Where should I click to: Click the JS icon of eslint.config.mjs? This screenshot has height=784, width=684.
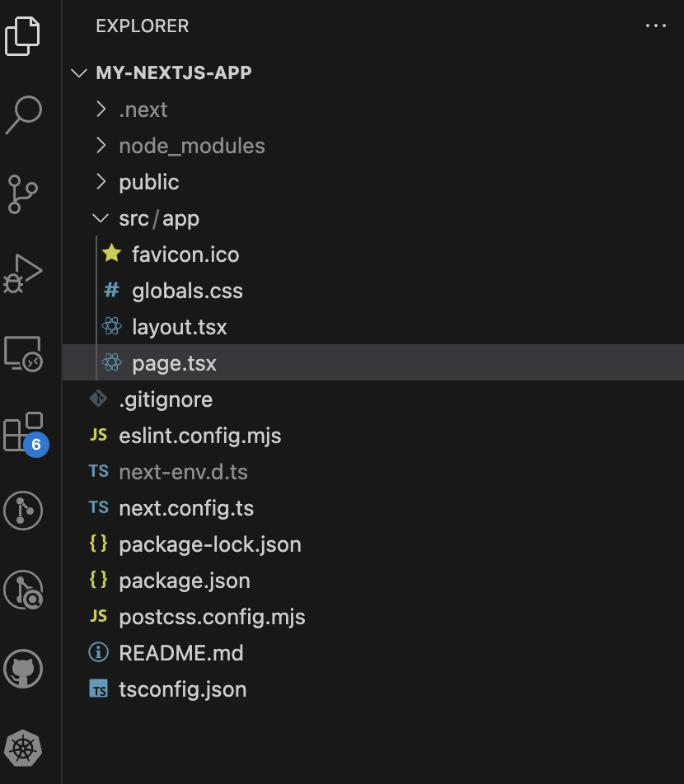[x=99, y=435]
